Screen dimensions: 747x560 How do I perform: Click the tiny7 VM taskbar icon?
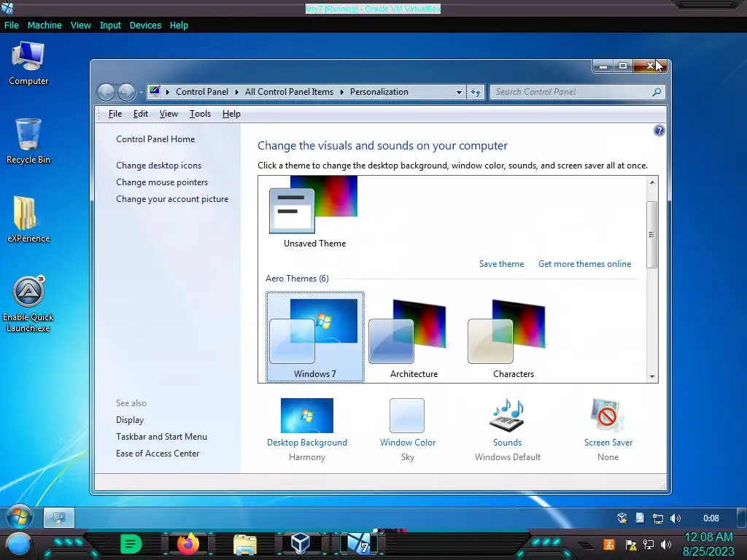(358, 544)
